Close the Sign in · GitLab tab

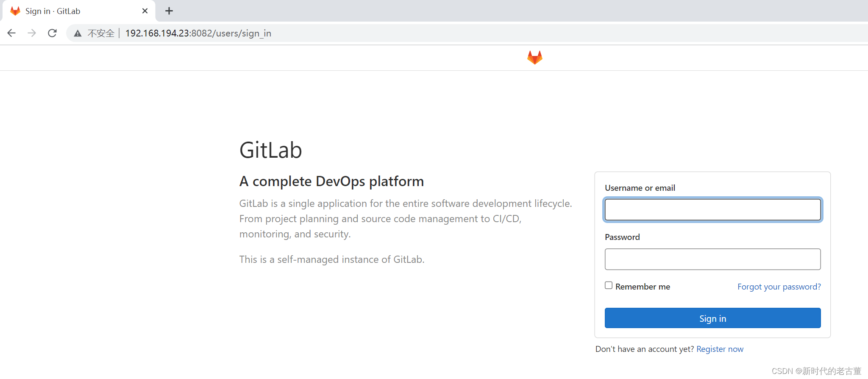click(145, 11)
